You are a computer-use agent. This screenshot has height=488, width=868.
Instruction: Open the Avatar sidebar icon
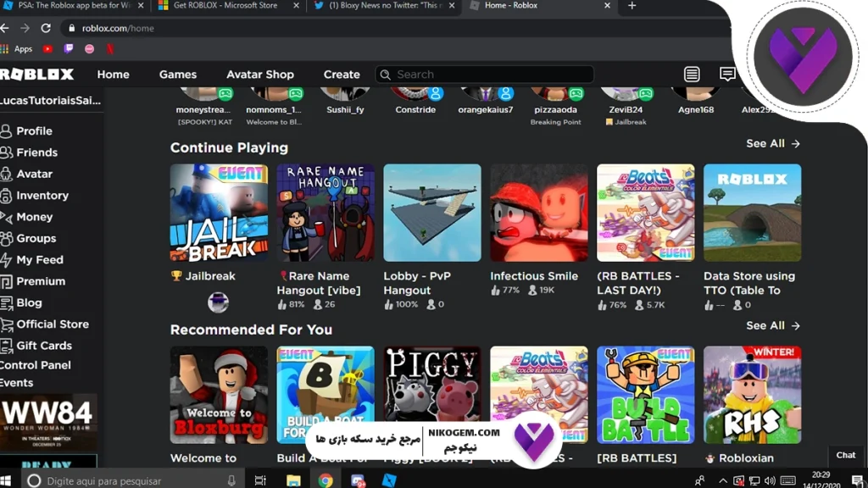tap(6, 174)
